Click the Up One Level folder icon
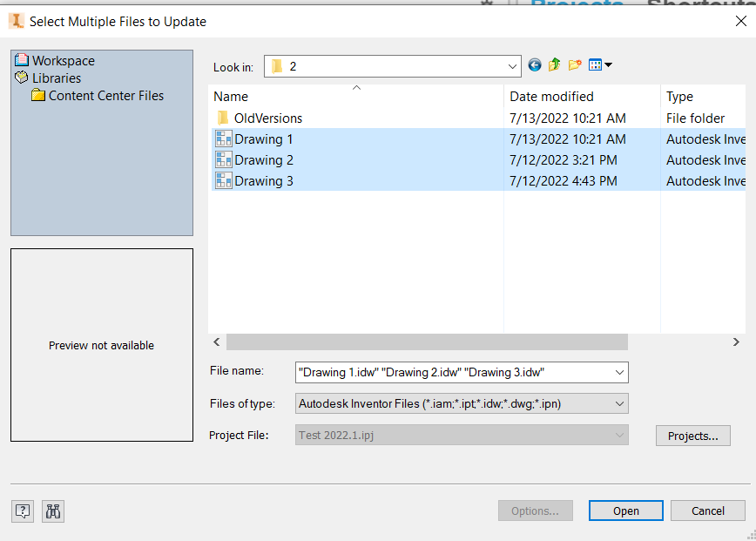Viewport: 756px width, 541px height. pyautogui.click(x=554, y=64)
